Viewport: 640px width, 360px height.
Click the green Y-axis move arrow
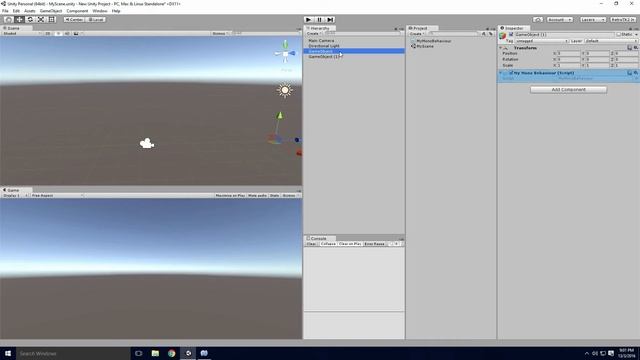pyautogui.click(x=280, y=116)
